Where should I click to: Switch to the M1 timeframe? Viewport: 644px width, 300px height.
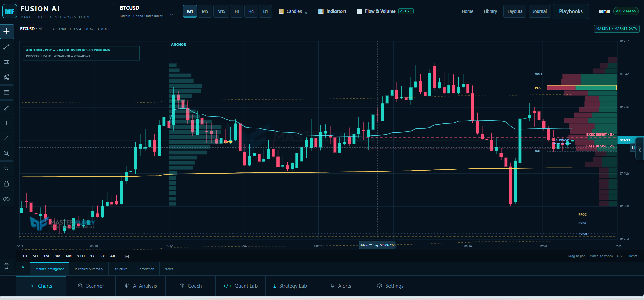point(190,11)
